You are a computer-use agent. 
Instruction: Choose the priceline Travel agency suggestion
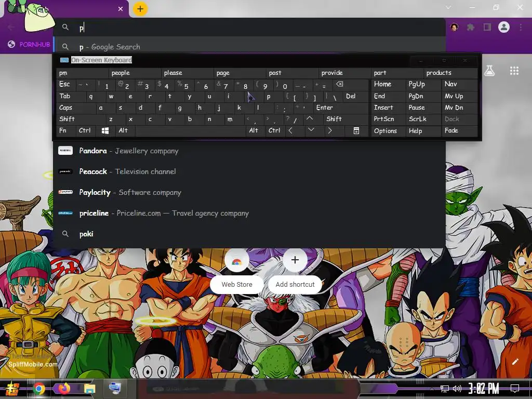click(x=249, y=213)
